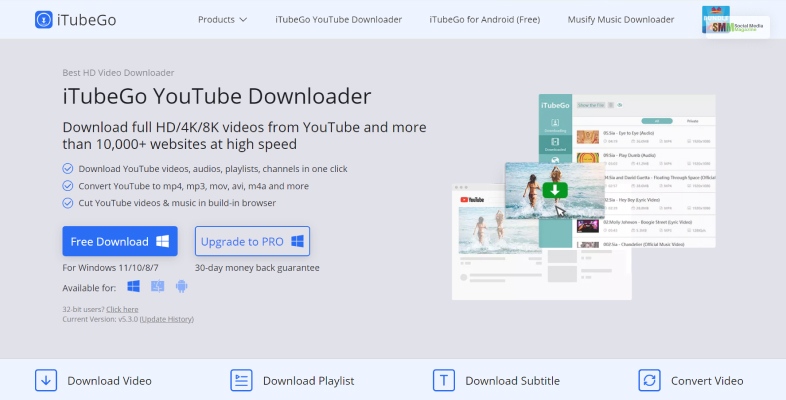Viewport: 786px width, 400px height.
Task: Click the Boogie Street (Lyric Video) thumbnail
Action: click(x=587, y=226)
